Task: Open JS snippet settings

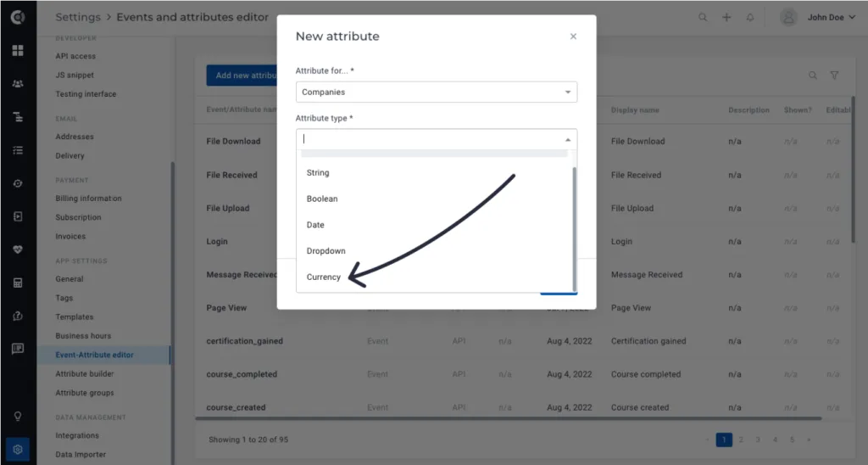Action: pyautogui.click(x=75, y=75)
